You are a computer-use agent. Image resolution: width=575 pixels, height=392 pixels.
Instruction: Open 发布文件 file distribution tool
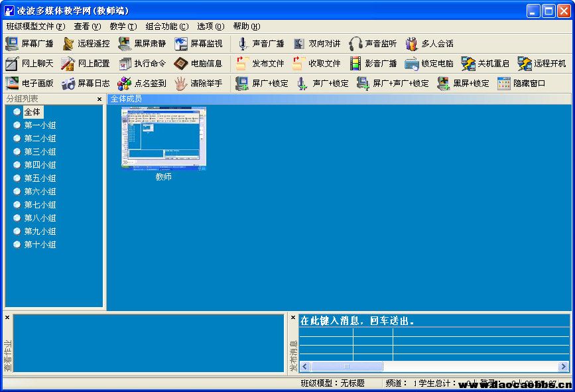pyautogui.click(x=243, y=64)
